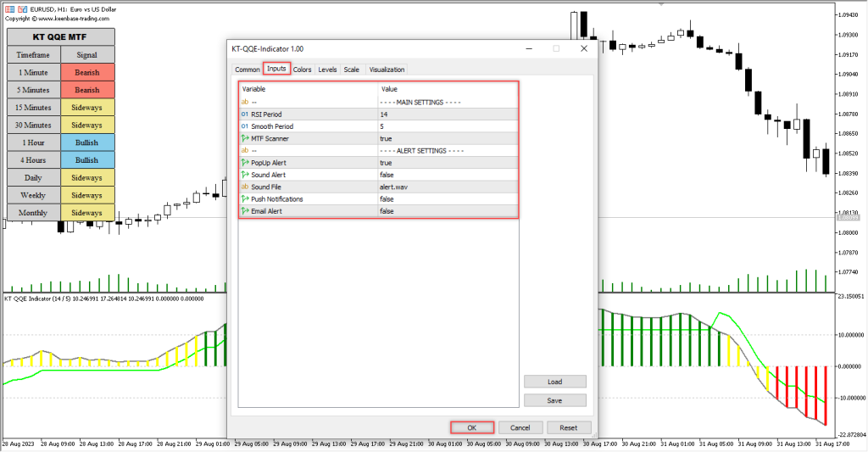Edit the RSI Period value 14

447,114
